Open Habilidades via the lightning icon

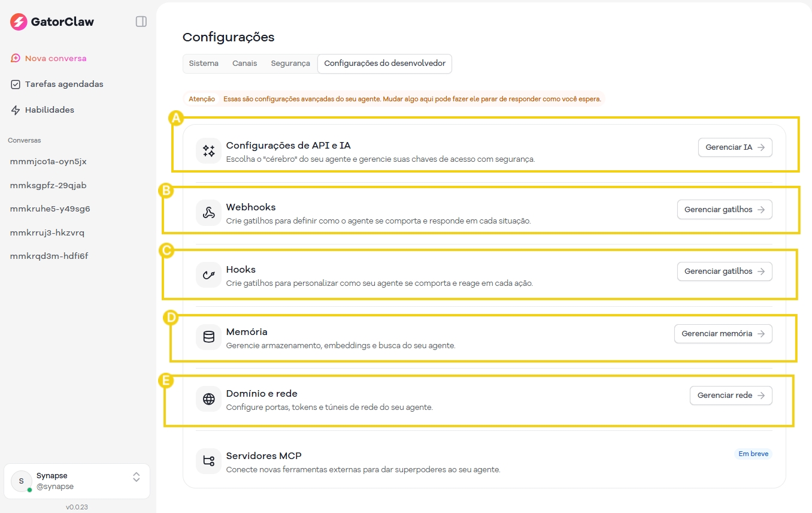[x=15, y=110]
